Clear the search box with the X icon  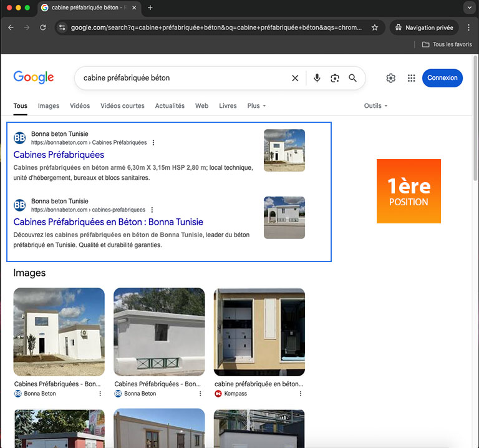coord(295,78)
